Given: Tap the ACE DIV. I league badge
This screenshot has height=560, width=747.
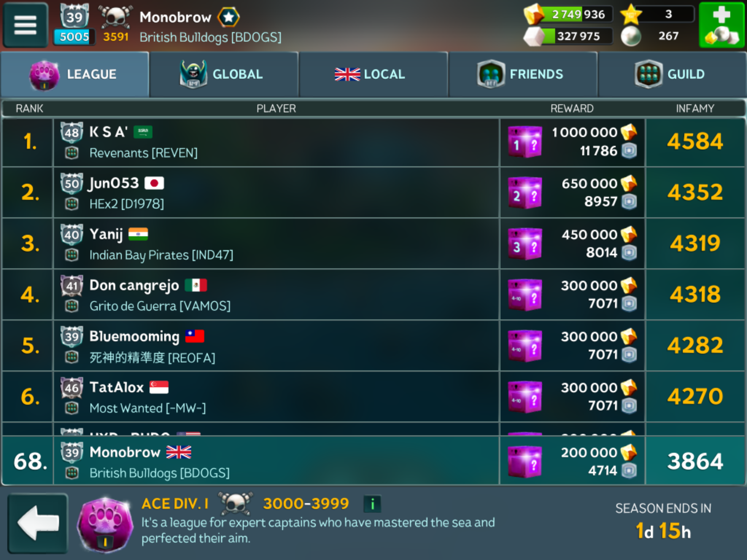Looking at the screenshot, I should [105, 524].
